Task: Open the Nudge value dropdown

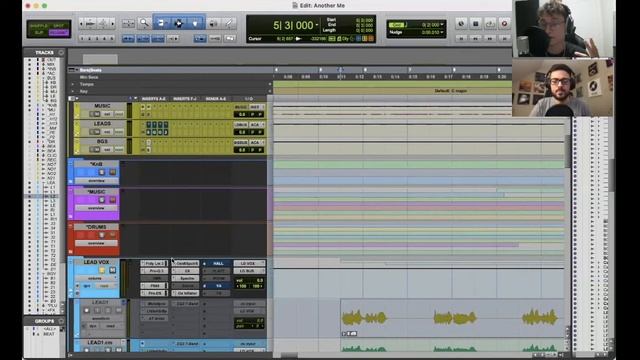Action: point(442,32)
